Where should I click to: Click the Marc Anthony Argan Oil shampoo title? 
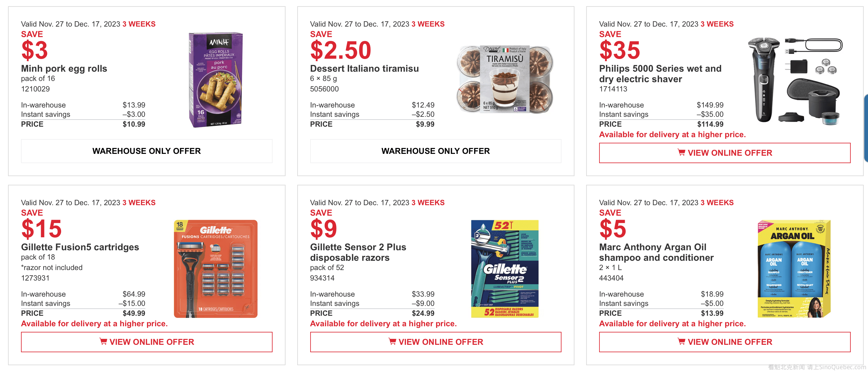click(656, 252)
